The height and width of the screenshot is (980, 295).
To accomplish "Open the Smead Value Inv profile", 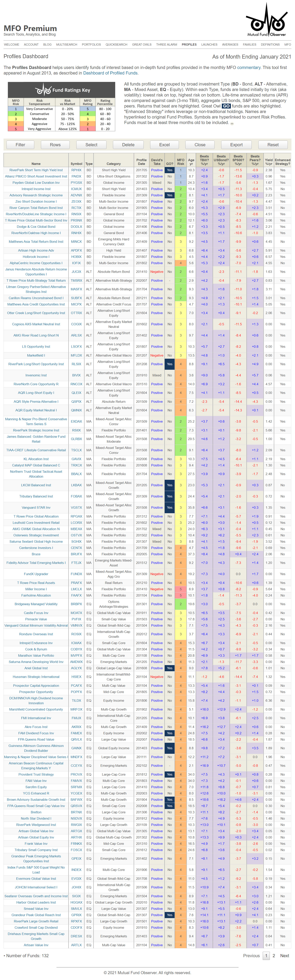I will coord(36,908).
